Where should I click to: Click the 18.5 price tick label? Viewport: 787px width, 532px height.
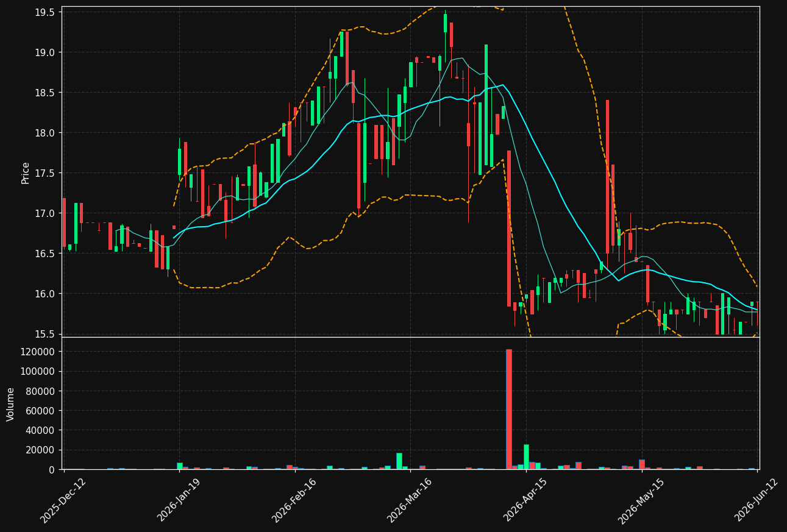click(45, 93)
